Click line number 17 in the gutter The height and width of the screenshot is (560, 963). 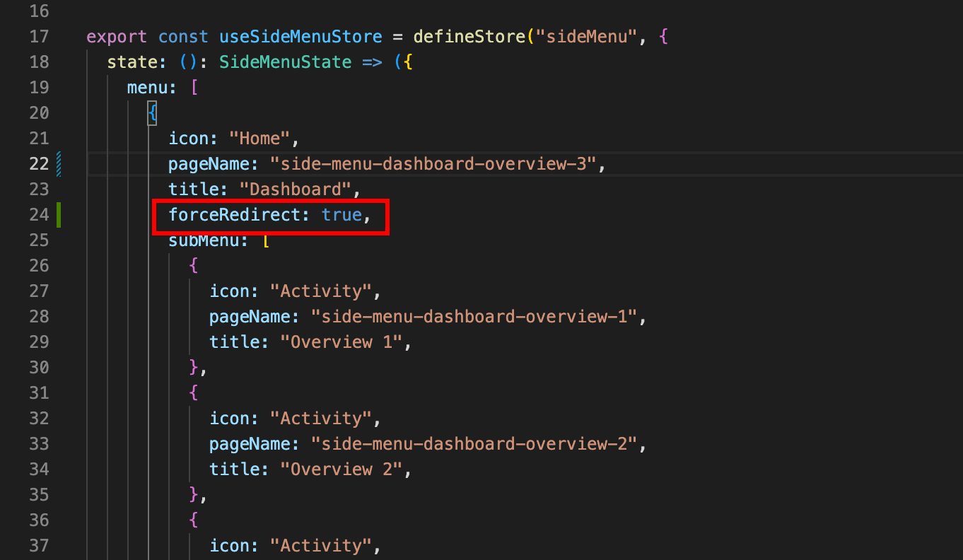pyautogui.click(x=40, y=37)
